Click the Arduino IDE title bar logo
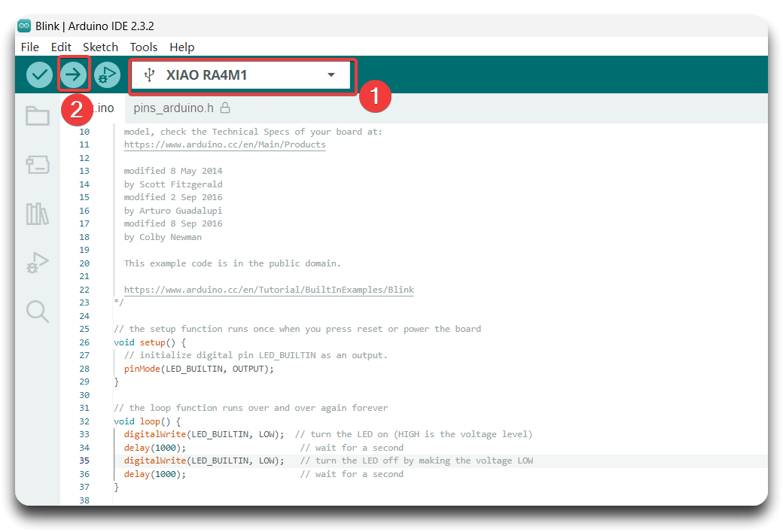 (24, 26)
